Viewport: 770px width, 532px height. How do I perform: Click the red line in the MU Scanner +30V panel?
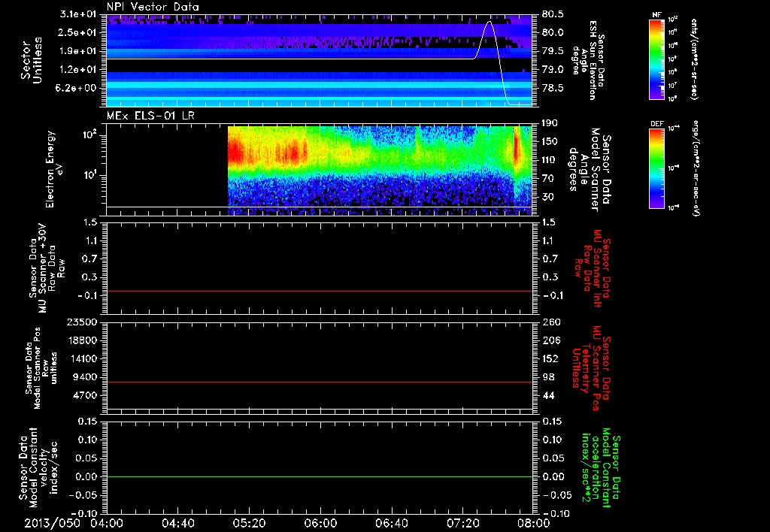pos(319,291)
